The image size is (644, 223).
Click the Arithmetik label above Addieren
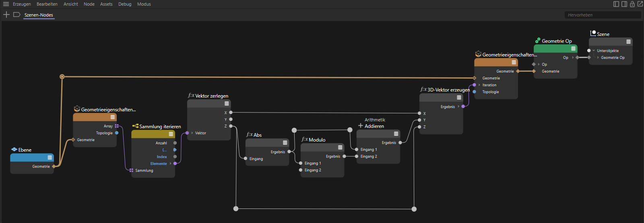375,120
